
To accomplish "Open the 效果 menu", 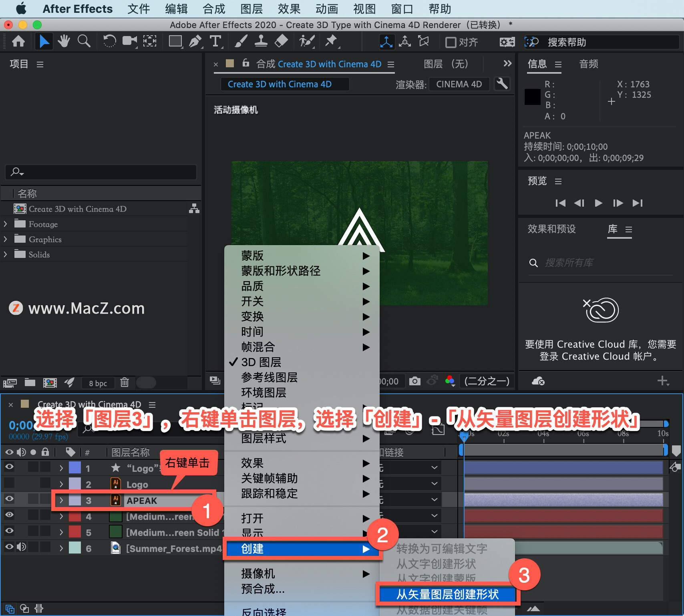I will pyautogui.click(x=289, y=9).
